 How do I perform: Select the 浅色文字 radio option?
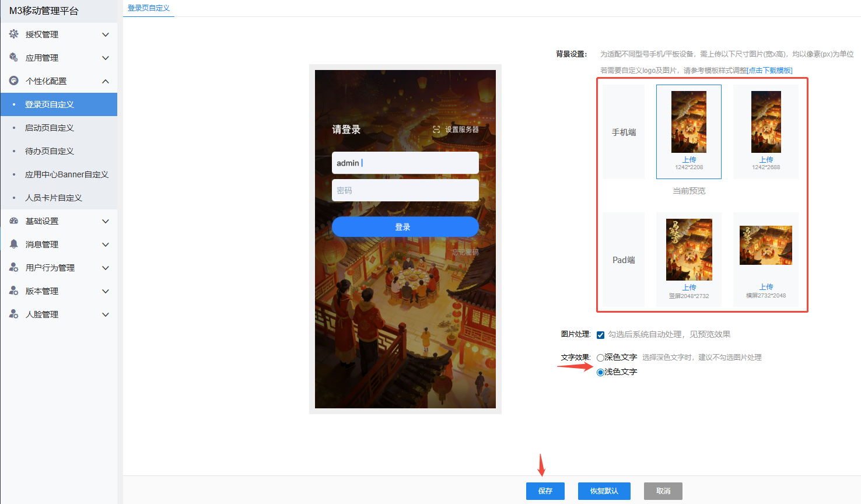600,372
